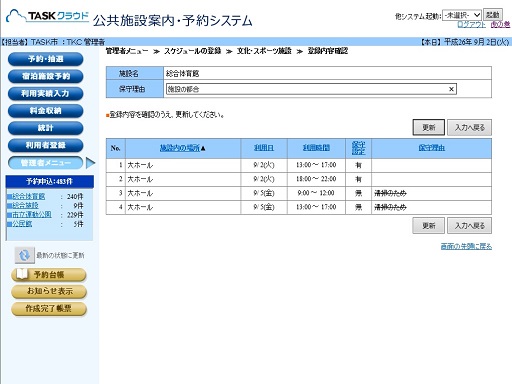Click the 総合施設 sidebar link
This screenshot has width=512, height=384.
click(25, 205)
